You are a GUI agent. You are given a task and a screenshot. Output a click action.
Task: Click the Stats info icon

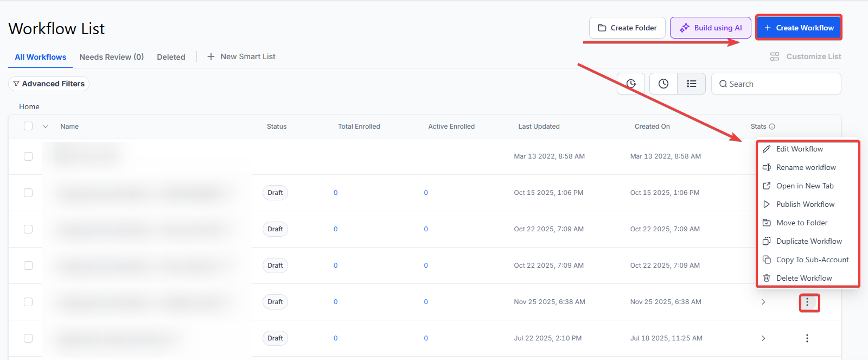pyautogui.click(x=772, y=127)
